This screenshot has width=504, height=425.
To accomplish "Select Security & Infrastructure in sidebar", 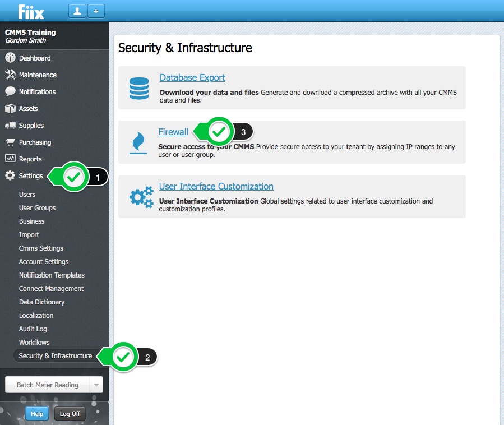I will pyautogui.click(x=56, y=356).
